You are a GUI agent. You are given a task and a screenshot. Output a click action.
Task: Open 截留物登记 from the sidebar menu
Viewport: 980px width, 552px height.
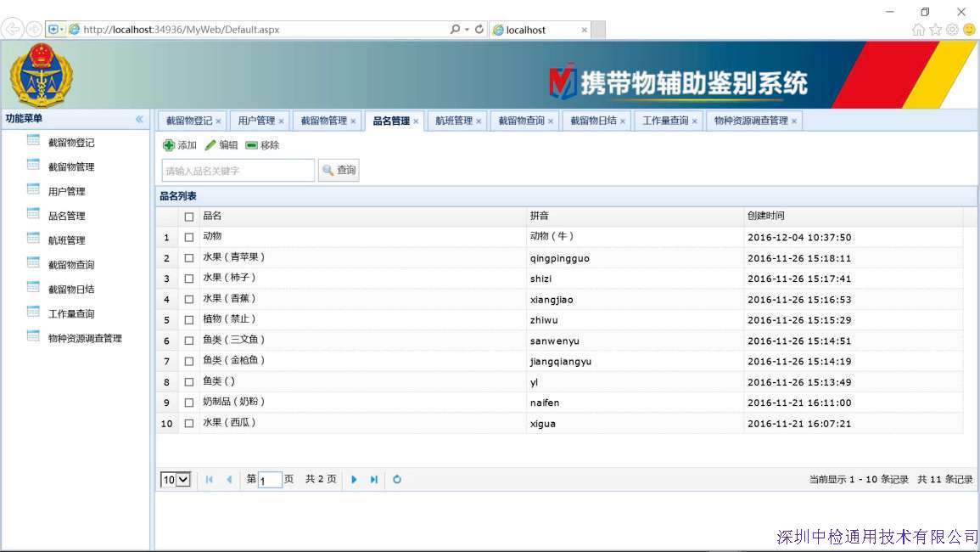tap(71, 143)
